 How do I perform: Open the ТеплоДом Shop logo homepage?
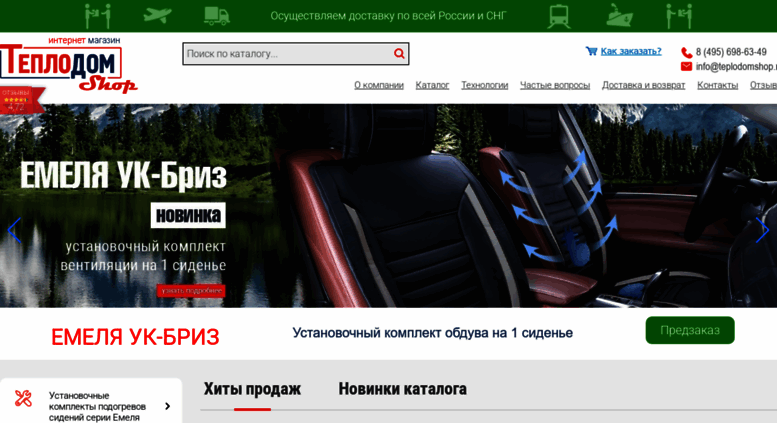point(67,65)
